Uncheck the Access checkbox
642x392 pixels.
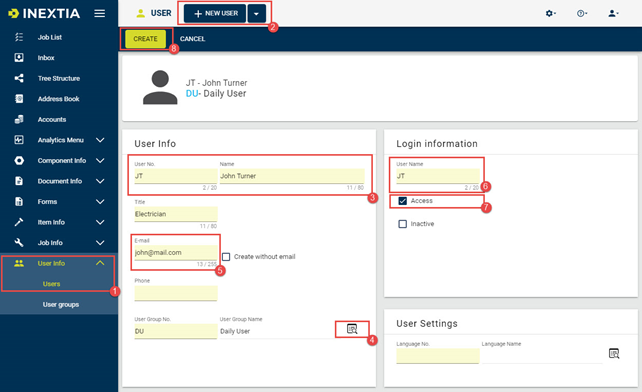402,201
